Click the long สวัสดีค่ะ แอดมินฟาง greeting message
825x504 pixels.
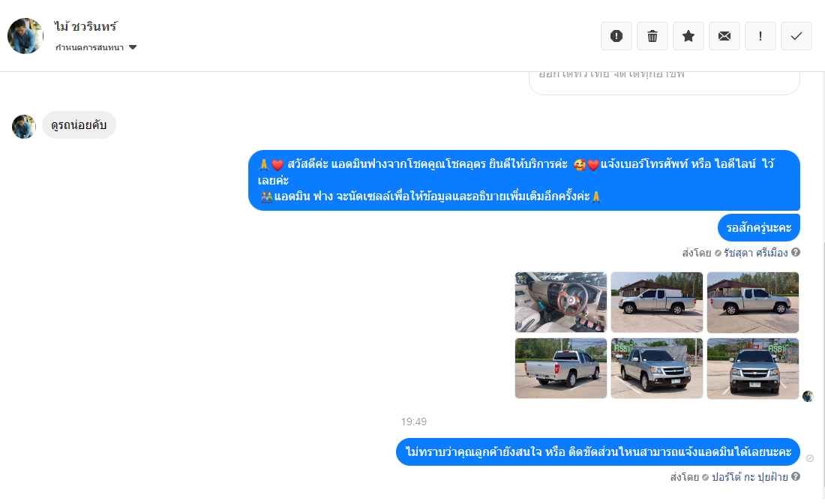click(x=524, y=181)
